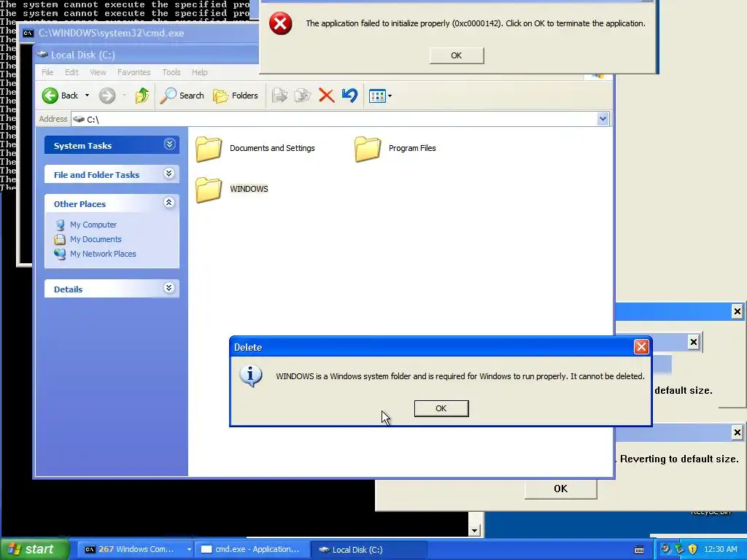747x560 pixels.
Task: Click the network connection tray icon
Action: pyautogui.click(x=679, y=550)
